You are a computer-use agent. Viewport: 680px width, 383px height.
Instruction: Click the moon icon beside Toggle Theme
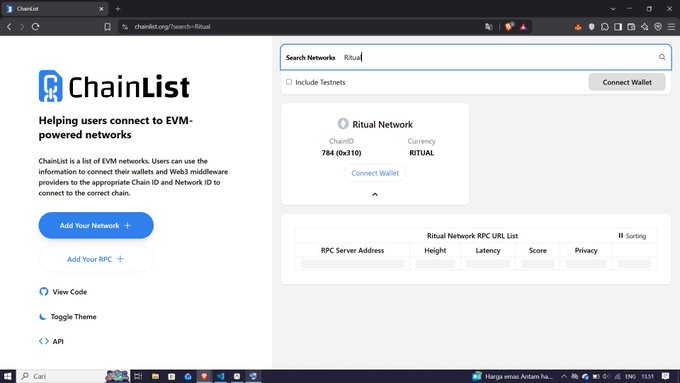pos(42,317)
